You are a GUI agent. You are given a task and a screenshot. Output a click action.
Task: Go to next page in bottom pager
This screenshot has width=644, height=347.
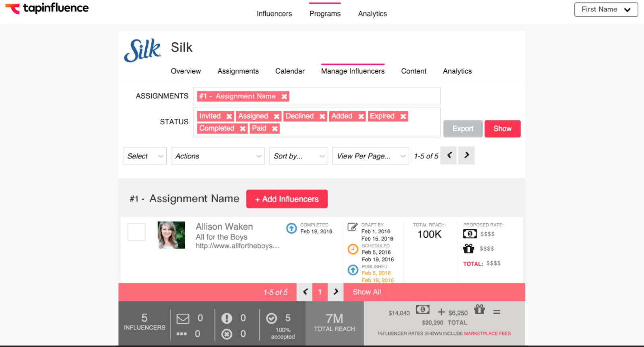click(x=336, y=292)
